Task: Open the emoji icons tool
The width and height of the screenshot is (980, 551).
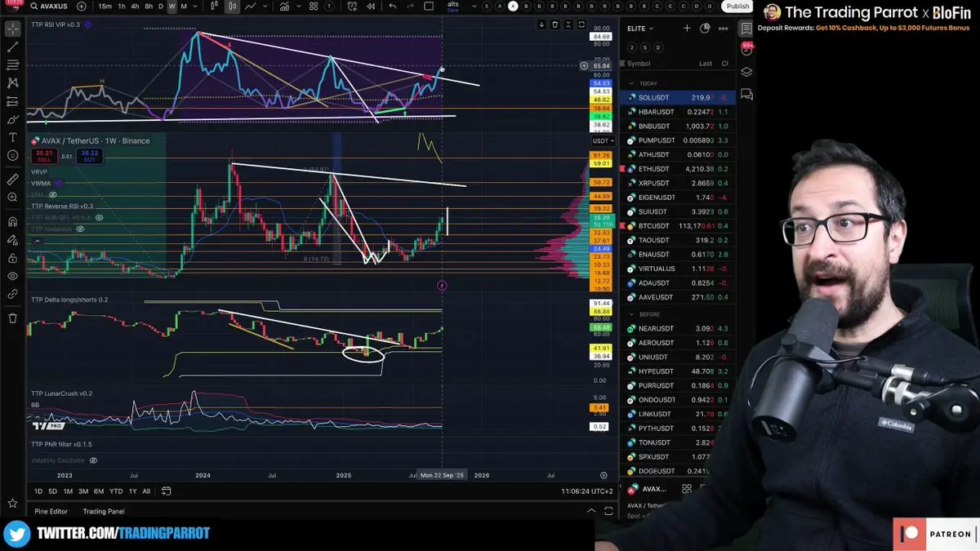Action: click(13, 155)
